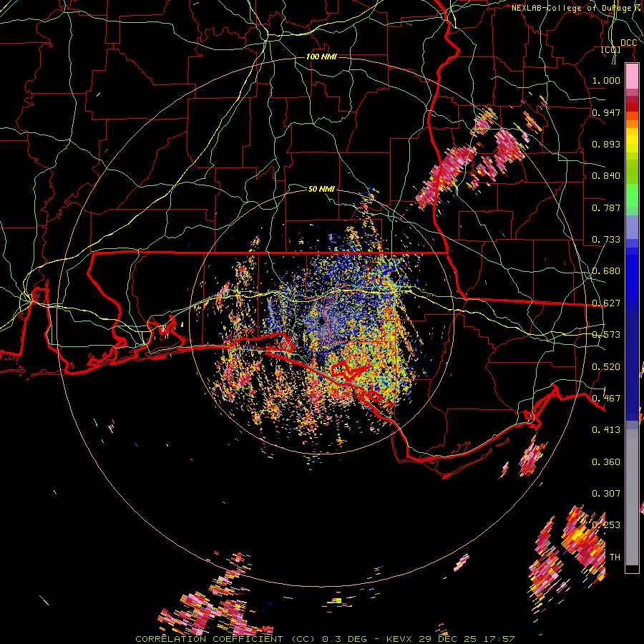Image resolution: width=644 pixels, height=644 pixels.
Task: Click the 0.307 color scale value
Action: coord(606,494)
